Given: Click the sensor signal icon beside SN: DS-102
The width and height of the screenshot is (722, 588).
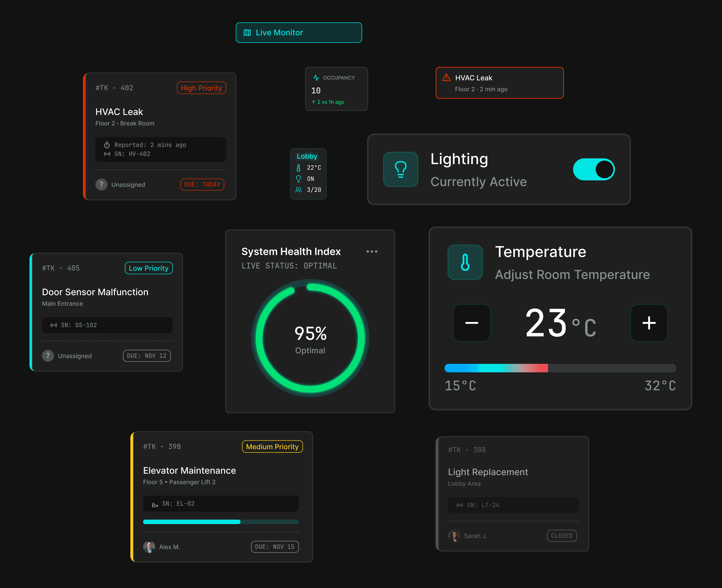Looking at the screenshot, I should tap(54, 325).
